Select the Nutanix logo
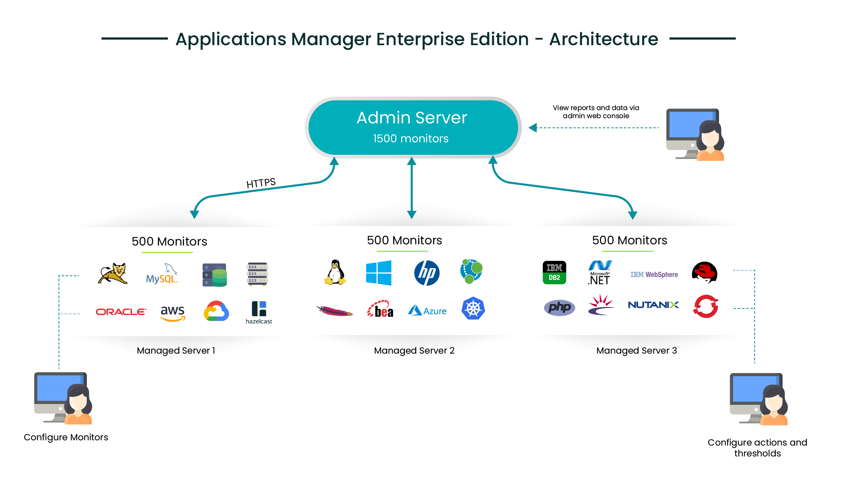Screen dimensions: 841x504 [653, 306]
